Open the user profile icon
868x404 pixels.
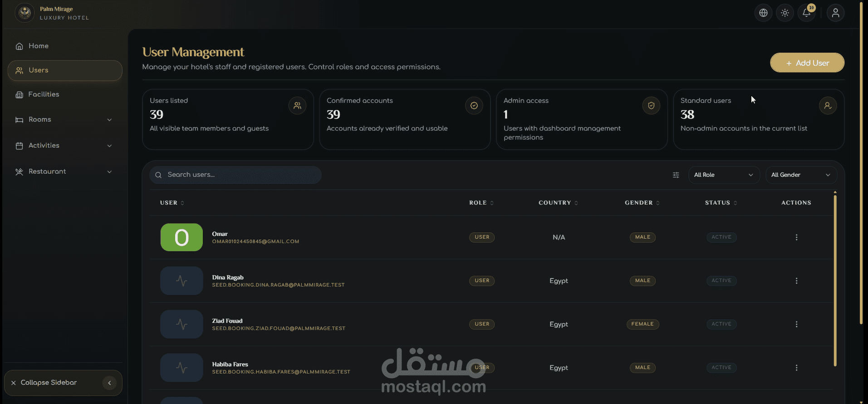coord(835,13)
